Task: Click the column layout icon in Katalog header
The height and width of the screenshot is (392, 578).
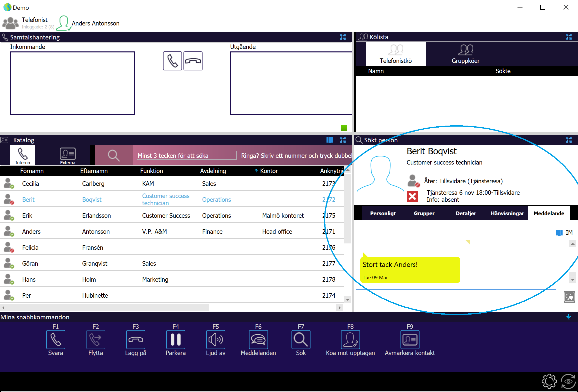Action: pos(329,140)
